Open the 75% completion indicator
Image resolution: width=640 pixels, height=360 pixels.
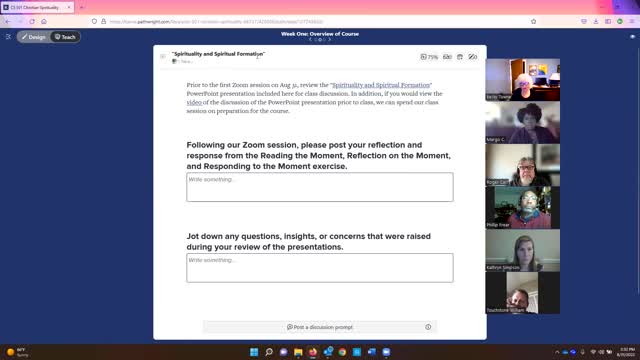click(429, 57)
